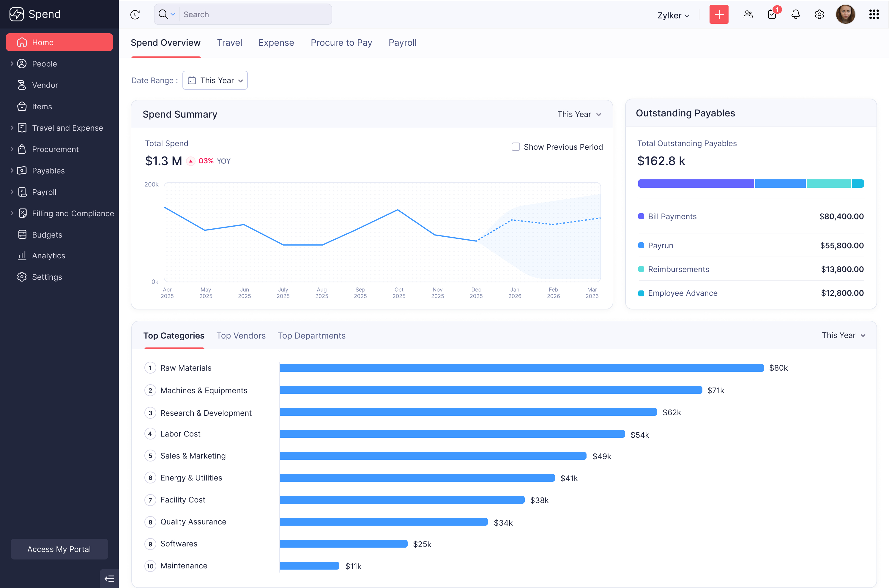This screenshot has height=588, width=889.
Task: Enable Show Previous Period checkbox
Action: click(516, 147)
